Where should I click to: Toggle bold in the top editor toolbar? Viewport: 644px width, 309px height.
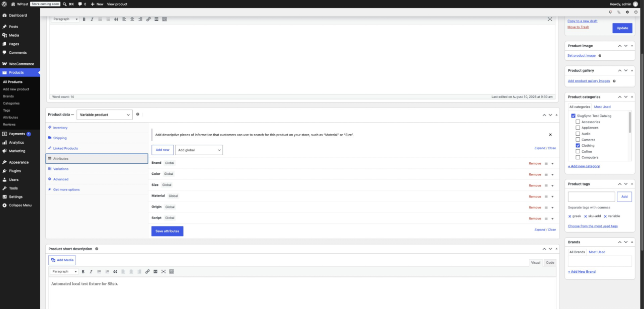point(84,19)
